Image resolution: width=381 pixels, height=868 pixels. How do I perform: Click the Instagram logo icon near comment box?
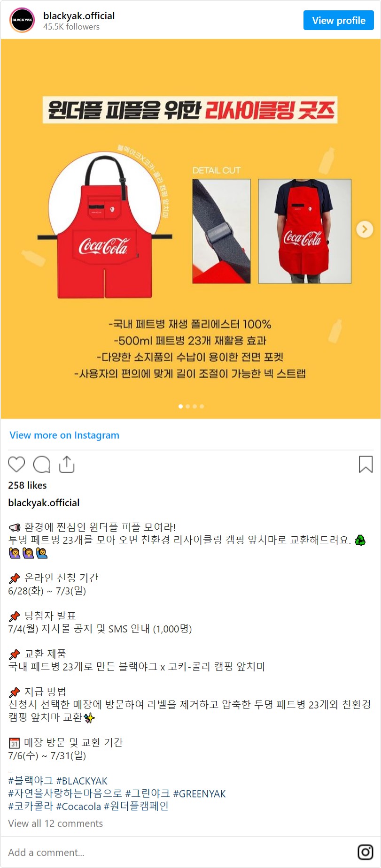pos(365,852)
